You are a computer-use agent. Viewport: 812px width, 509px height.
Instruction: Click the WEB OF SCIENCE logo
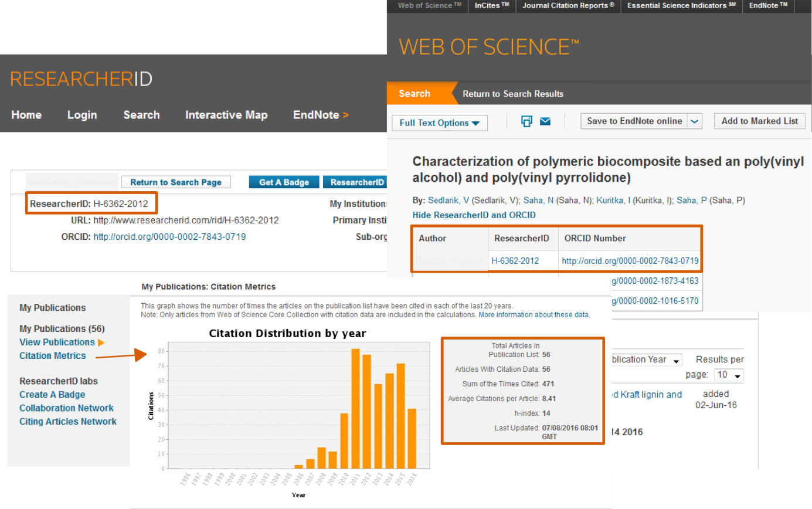(x=489, y=46)
